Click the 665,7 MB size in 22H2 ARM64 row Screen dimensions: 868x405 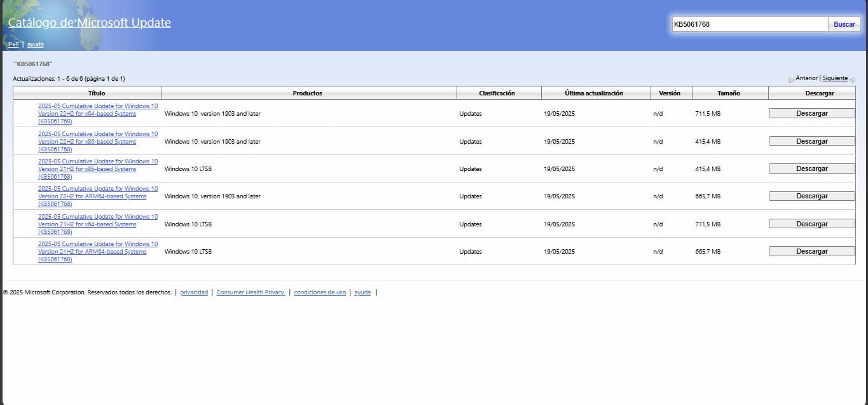coord(708,196)
